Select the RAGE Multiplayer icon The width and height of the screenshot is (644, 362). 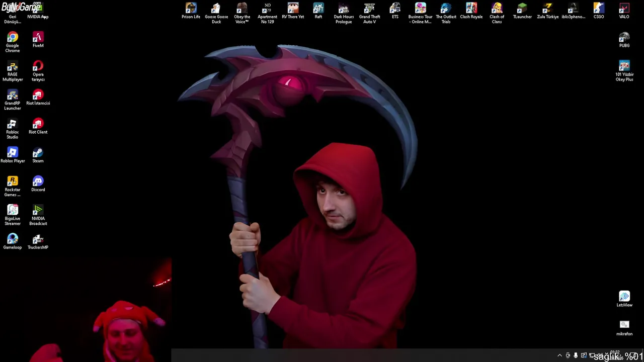[x=13, y=71]
